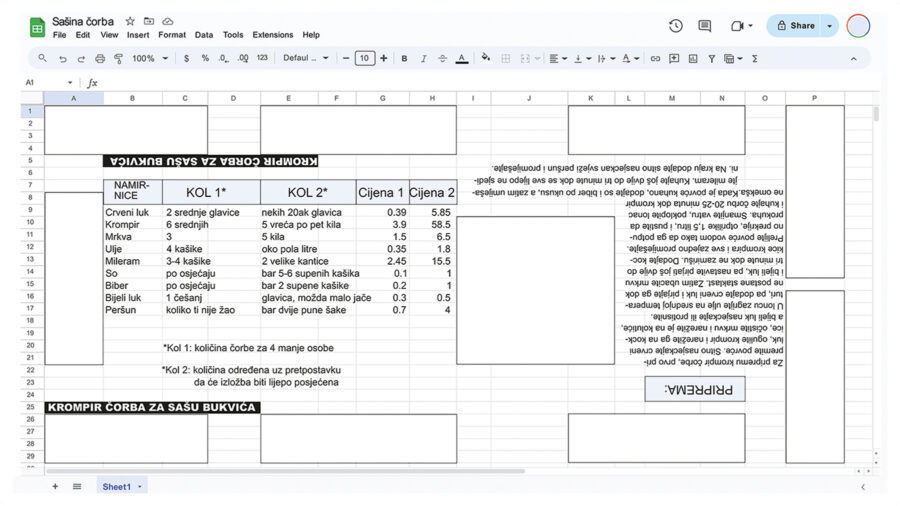Open the View menu

(109, 35)
